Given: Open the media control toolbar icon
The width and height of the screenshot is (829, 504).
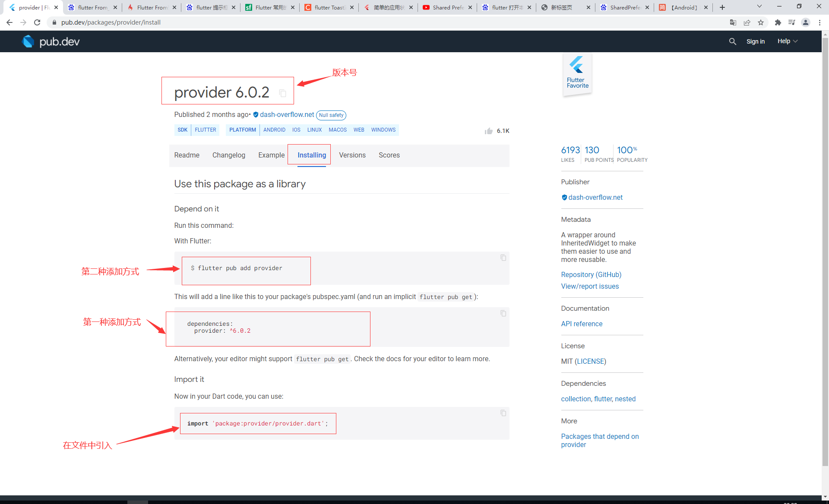Looking at the screenshot, I should (792, 22).
